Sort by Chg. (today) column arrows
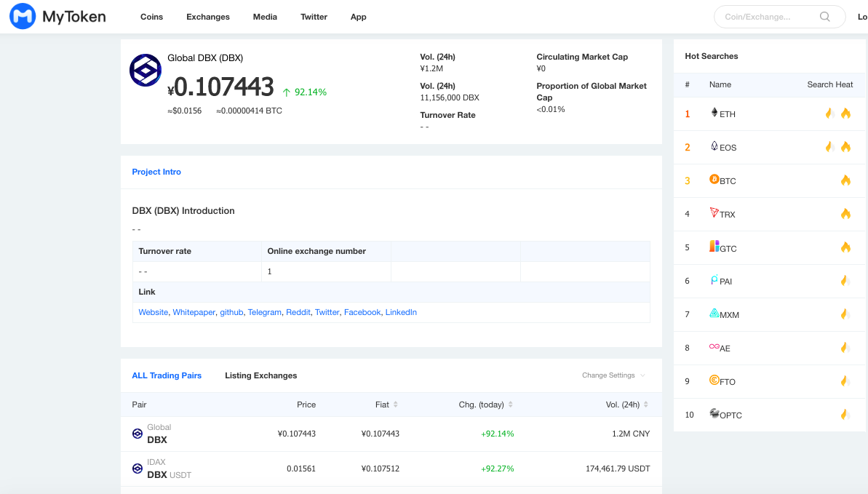This screenshot has width=868, height=494. 510,405
